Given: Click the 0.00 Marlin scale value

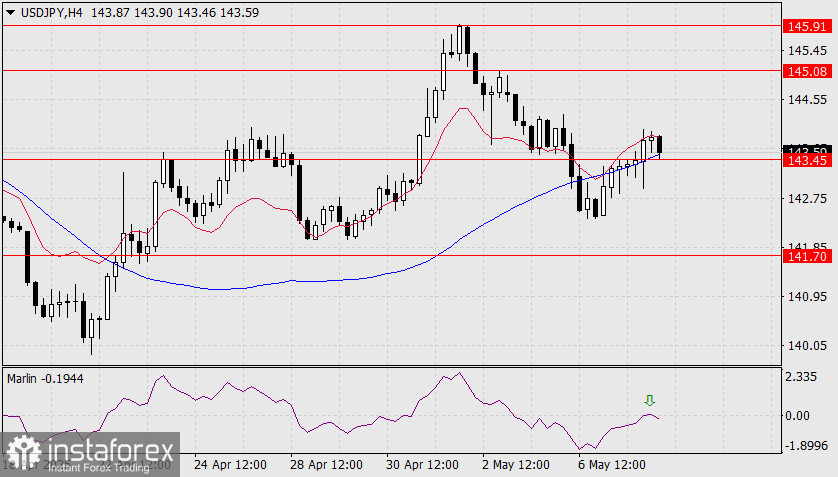Looking at the screenshot, I should click(797, 416).
